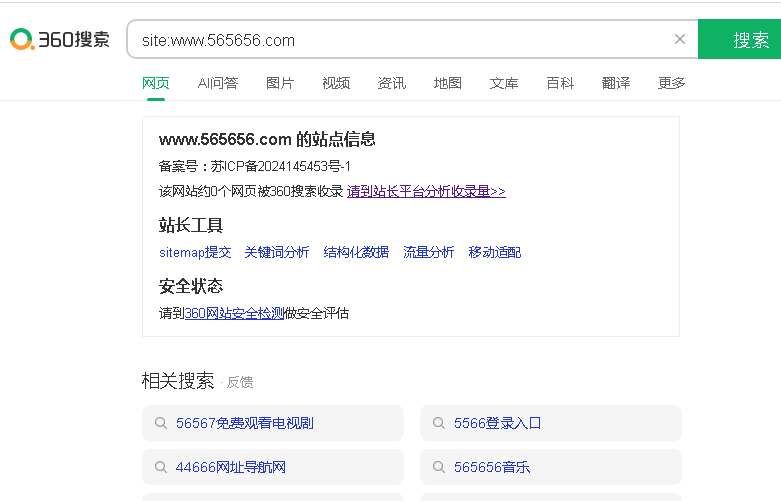Open the 视频 tab
781x501 pixels.
point(336,83)
